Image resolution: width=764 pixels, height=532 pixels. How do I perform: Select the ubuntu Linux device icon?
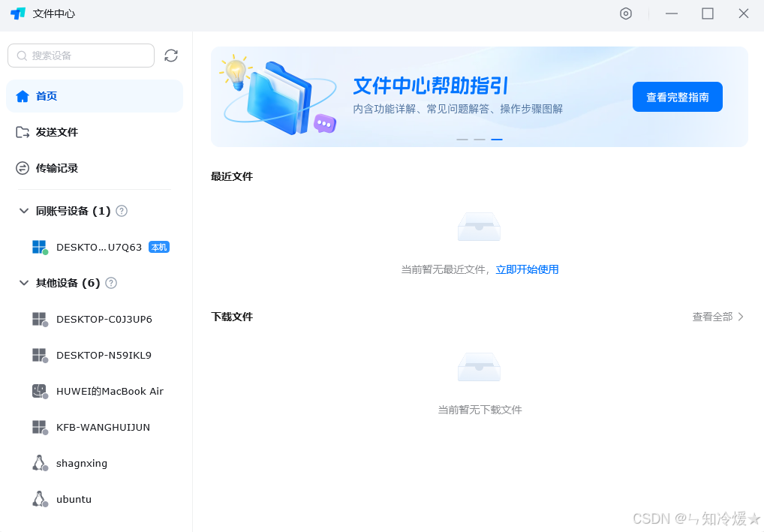tap(40, 499)
